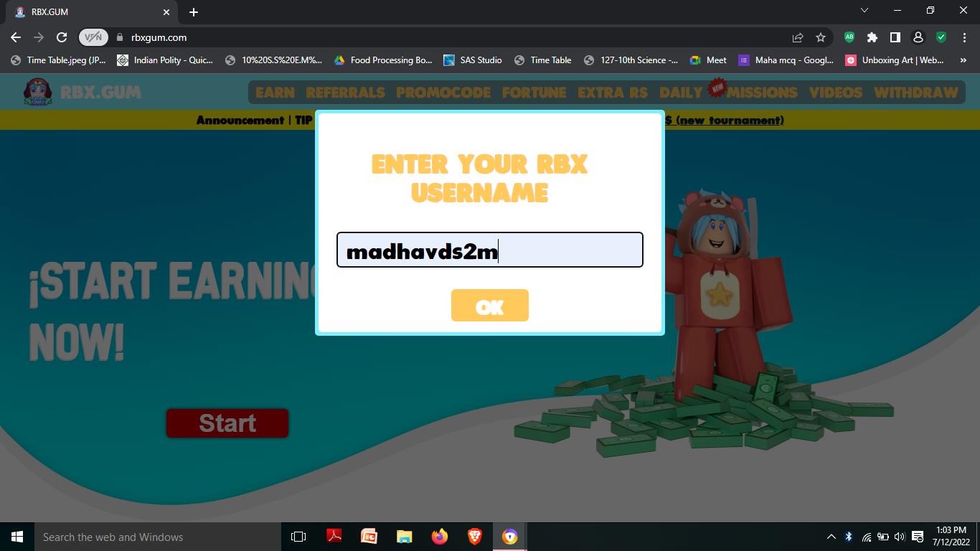Open 127-10th Science bookmark
This screenshot has width=980, height=551.
pos(631,60)
